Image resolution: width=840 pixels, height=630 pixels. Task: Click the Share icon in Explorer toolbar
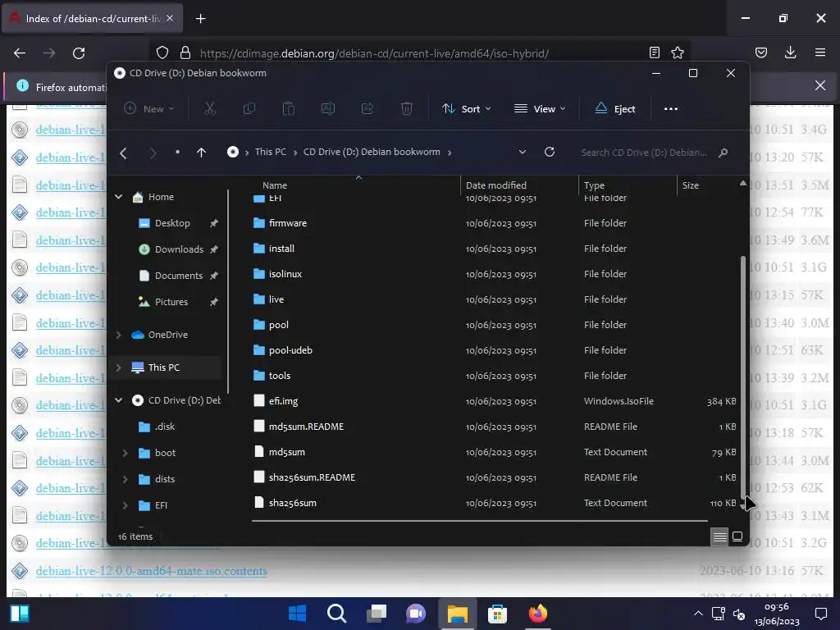(367, 109)
